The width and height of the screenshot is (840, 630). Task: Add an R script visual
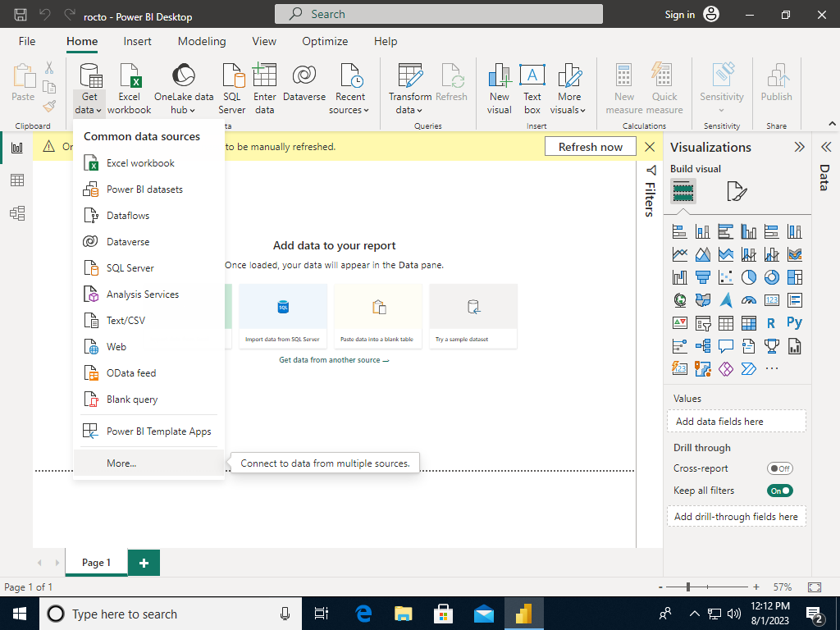[772, 323]
